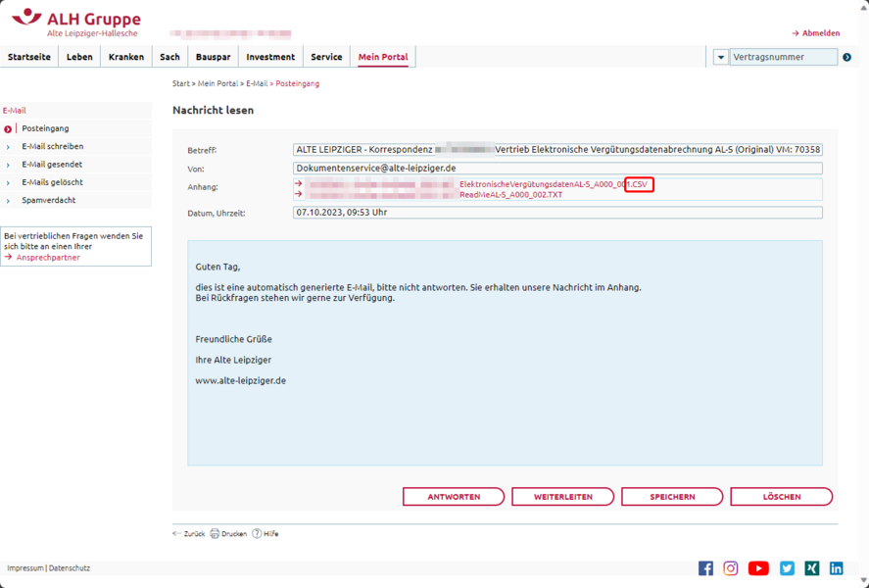Go to Mein Portal in the breadcrumb

[217, 83]
